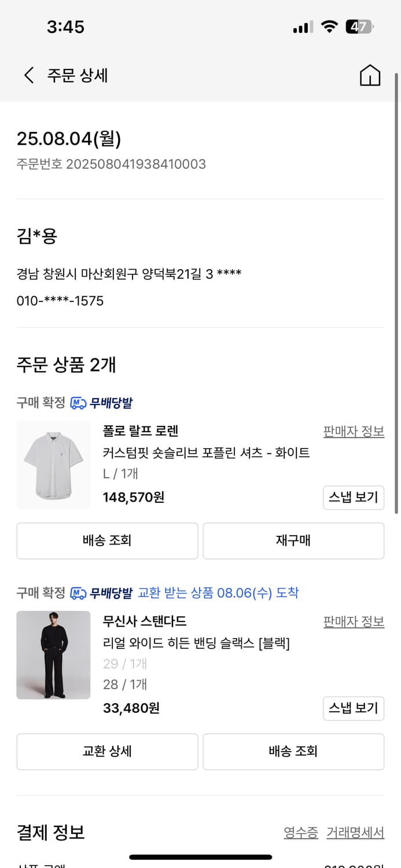Image resolution: width=401 pixels, height=868 pixels.
Task: Tap the 재구매 button
Action: click(x=293, y=540)
